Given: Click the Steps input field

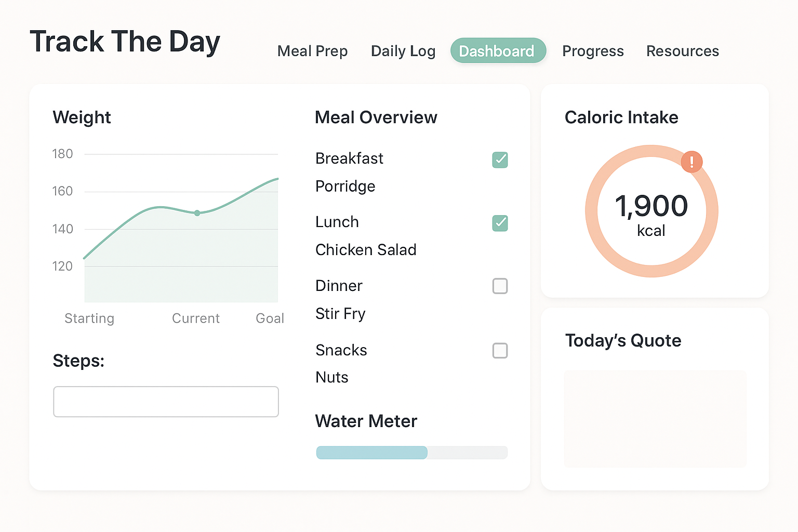Looking at the screenshot, I should 166,402.
